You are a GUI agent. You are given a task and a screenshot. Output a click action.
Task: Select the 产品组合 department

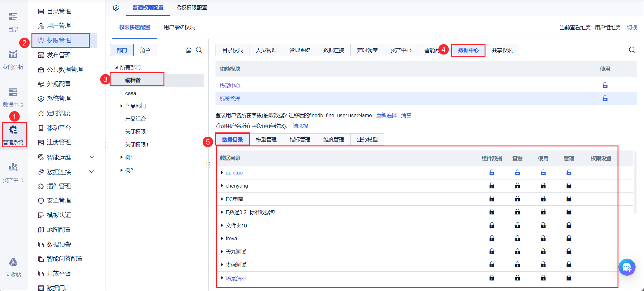point(135,119)
